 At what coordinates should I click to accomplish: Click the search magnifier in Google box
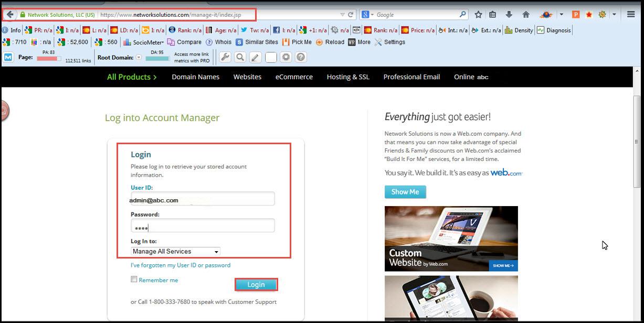[463, 15]
